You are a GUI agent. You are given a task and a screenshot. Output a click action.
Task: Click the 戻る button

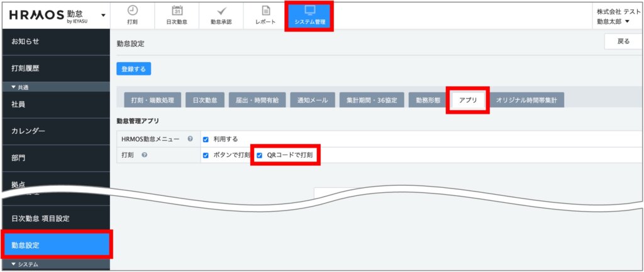point(623,42)
